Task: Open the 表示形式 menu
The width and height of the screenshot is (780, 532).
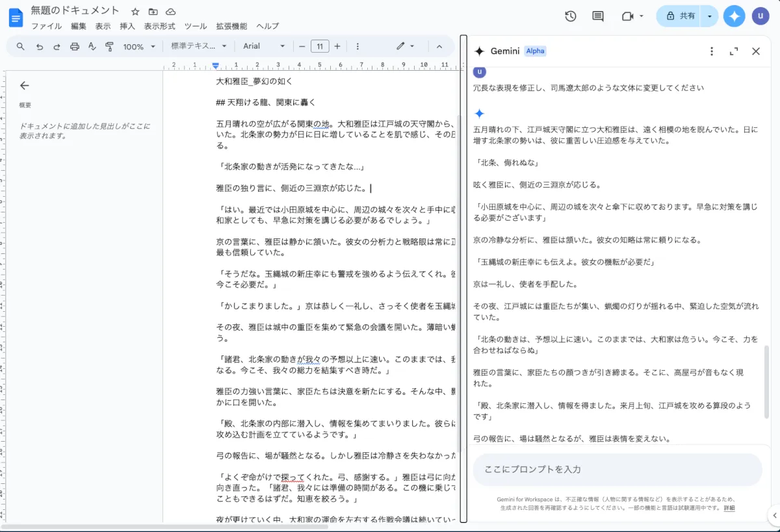Action: point(160,26)
